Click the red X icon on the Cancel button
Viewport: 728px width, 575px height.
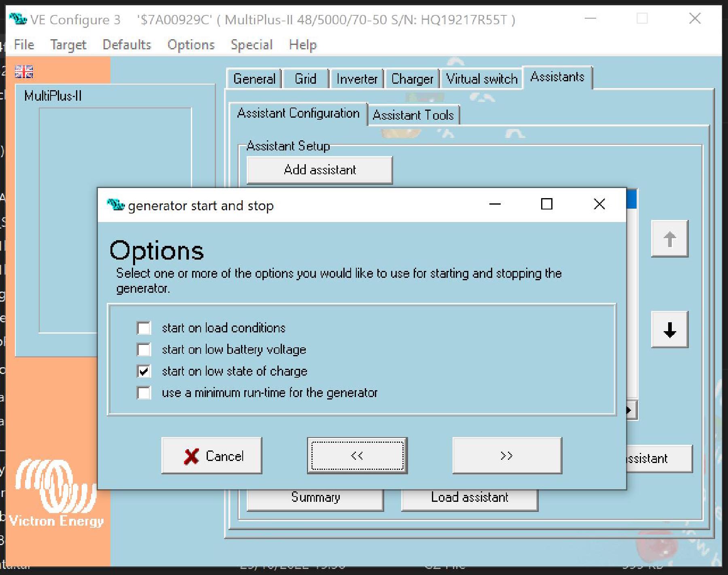pos(191,456)
